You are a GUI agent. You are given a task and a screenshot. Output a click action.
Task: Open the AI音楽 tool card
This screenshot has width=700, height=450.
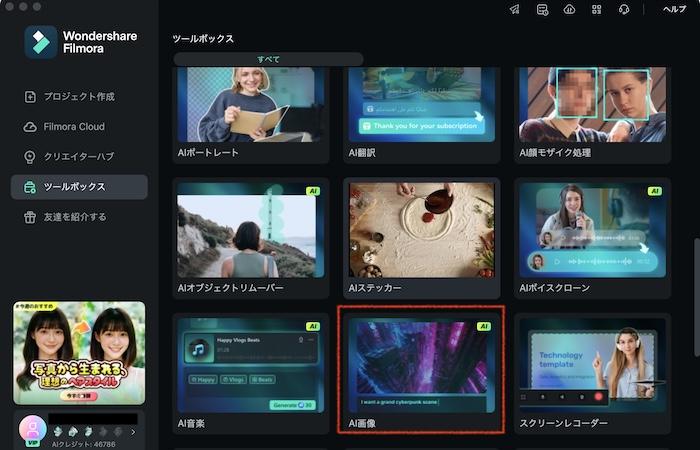point(251,374)
